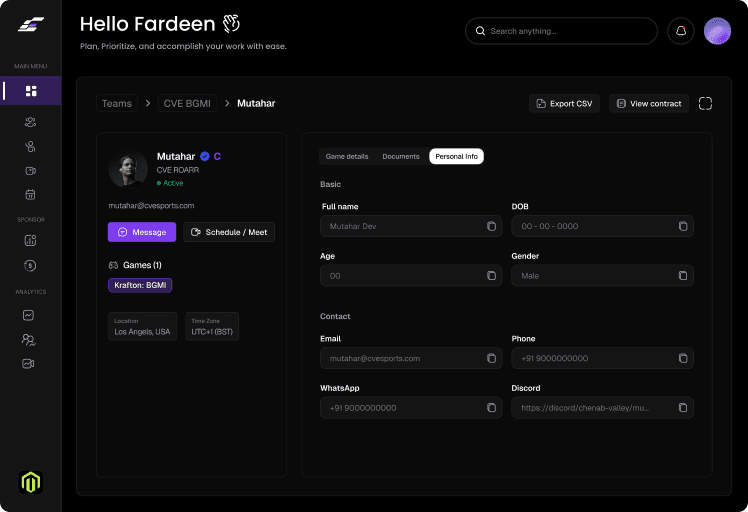
Task: Open the sponsor dollar coin icon
Action: (30, 266)
